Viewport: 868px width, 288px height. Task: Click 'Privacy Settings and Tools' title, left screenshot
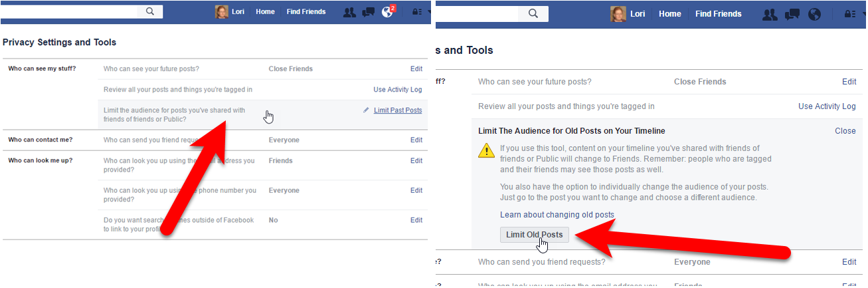[59, 42]
